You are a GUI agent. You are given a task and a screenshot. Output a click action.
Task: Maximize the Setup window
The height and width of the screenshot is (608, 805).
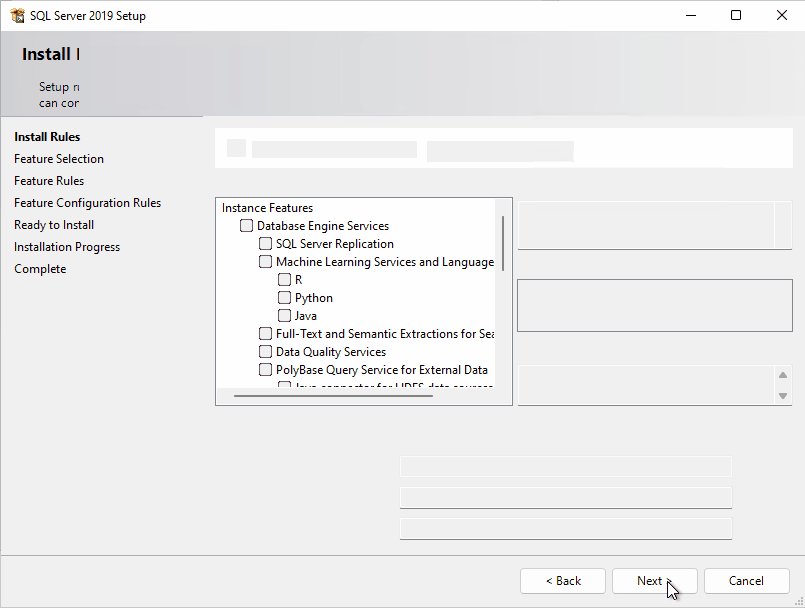point(736,15)
